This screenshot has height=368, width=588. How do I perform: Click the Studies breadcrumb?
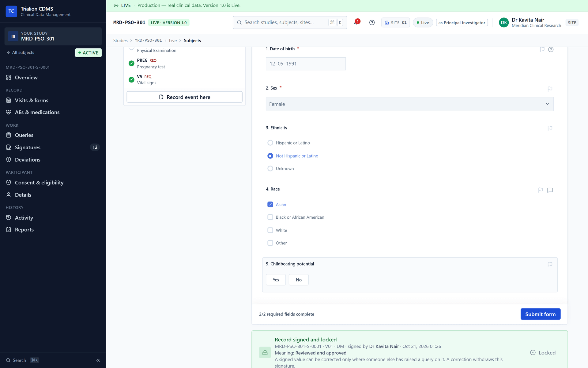click(x=120, y=40)
